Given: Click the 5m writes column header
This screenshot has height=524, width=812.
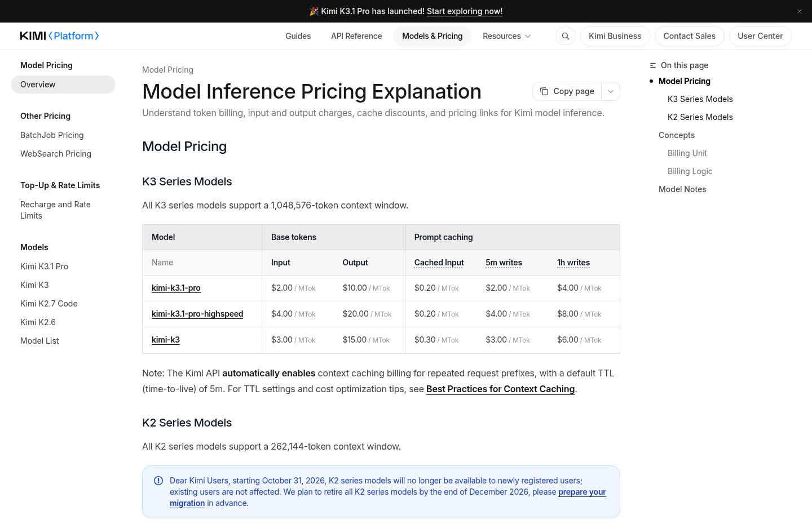Looking at the screenshot, I should [x=504, y=263].
